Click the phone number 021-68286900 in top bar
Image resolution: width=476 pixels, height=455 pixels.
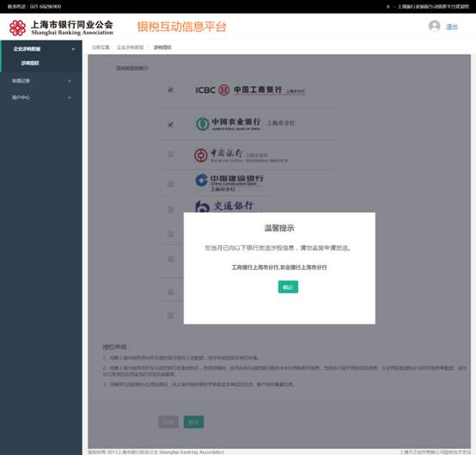pyautogui.click(x=46, y=6)
